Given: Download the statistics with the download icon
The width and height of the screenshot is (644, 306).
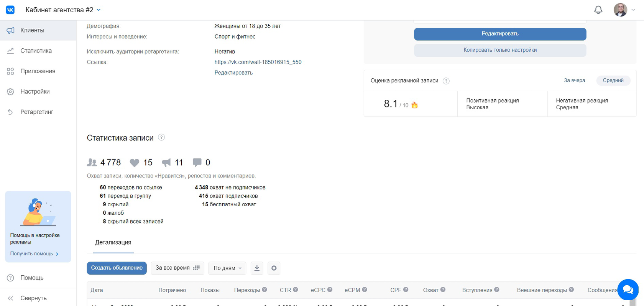Looking at the screenshot, I should [257, 268].
